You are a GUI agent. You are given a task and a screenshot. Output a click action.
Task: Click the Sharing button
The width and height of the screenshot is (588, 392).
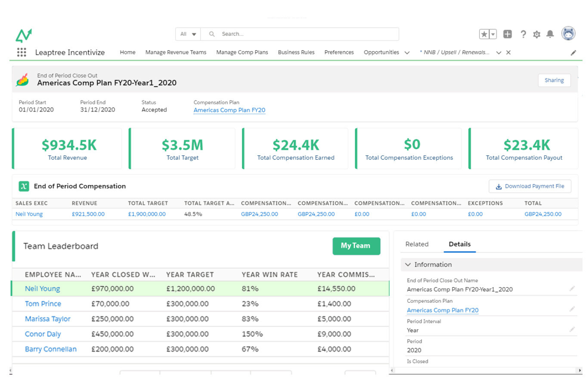[554, 80]
